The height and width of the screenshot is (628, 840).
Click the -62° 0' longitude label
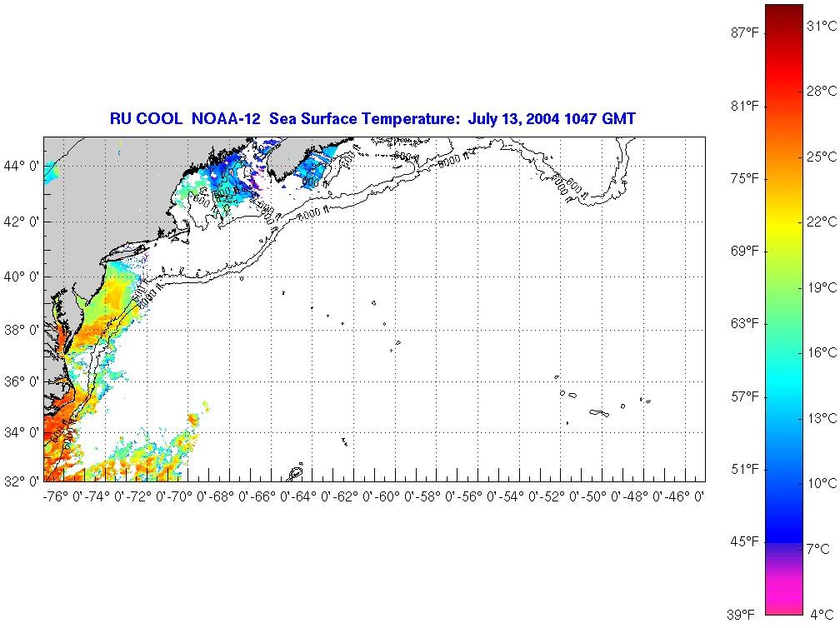click(x=352, y=497)
